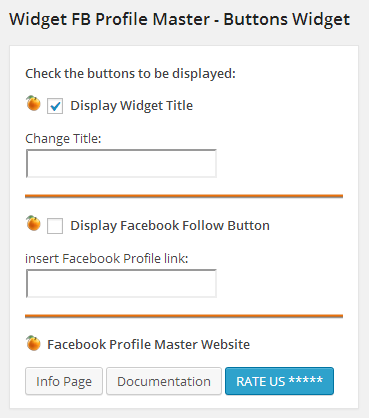Image resolution: width=369 pixels, height=418 pixels.
Task: Enable the Display Facebook Follow Button checkbox
Action: 55,226
